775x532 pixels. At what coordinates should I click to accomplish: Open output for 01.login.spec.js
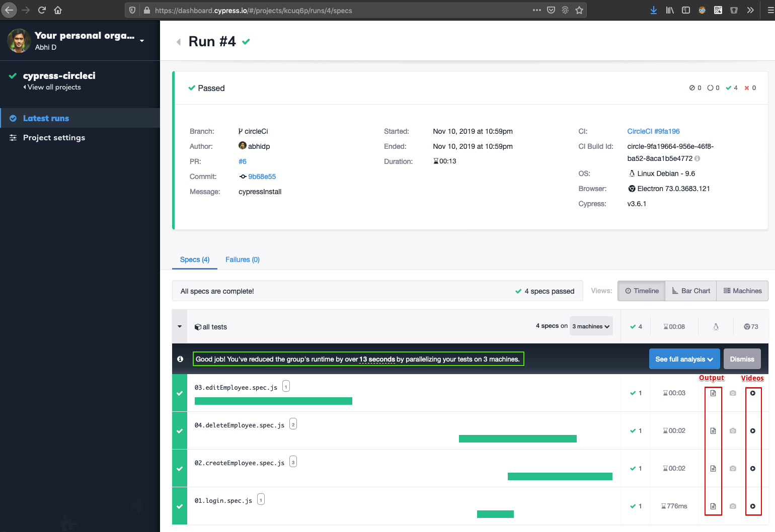pyautogui.click(x=713, y=506)
